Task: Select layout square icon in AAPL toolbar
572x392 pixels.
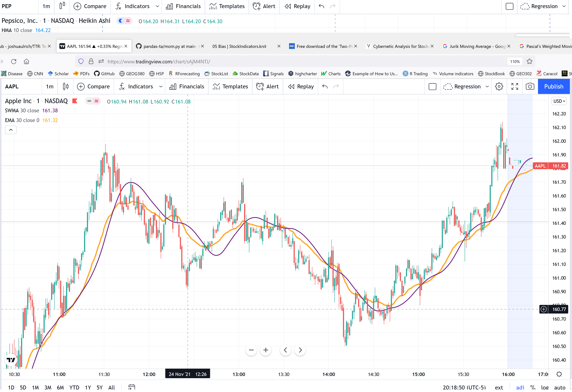Action: (432, 87)
